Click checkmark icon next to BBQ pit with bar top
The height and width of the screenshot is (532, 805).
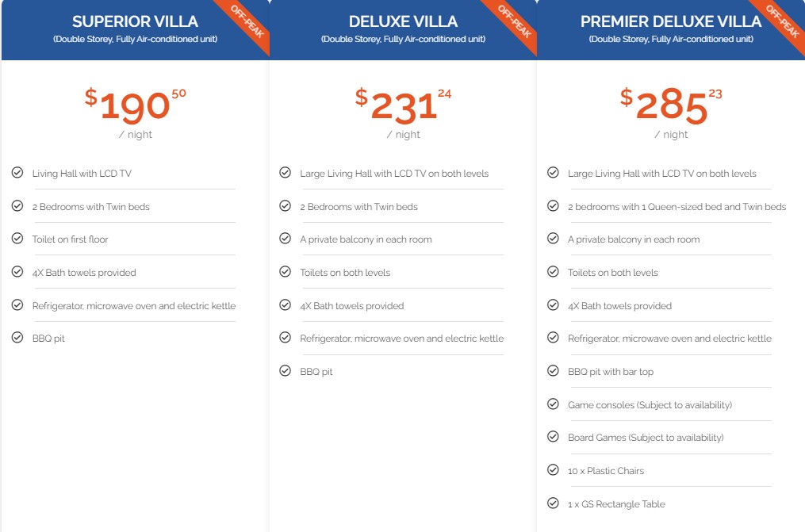pyautogui.click(x=554, y=371)
